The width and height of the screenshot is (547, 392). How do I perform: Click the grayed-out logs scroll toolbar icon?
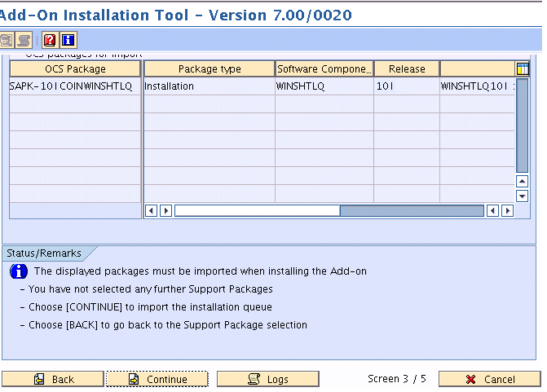[x=24, y=40]
